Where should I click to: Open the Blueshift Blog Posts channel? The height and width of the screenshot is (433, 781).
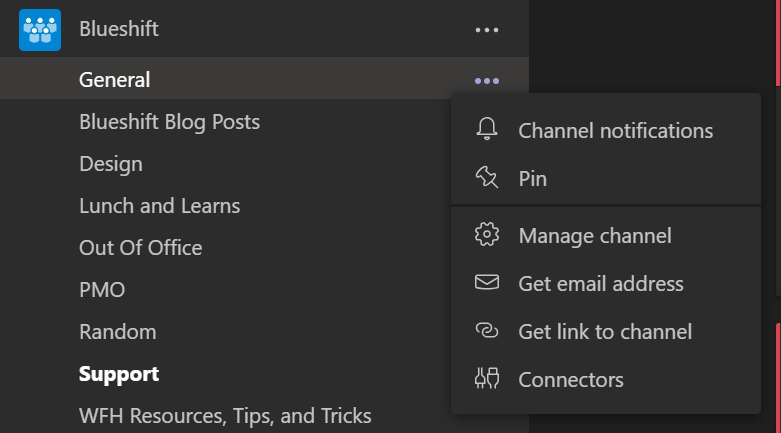coord(169,122)
